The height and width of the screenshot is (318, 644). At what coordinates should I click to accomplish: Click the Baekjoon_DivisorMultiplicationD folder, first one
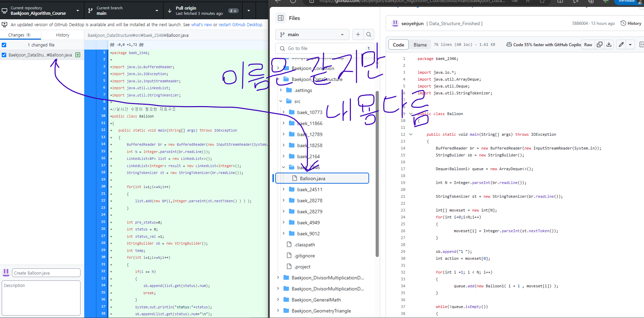coord(328,278)
